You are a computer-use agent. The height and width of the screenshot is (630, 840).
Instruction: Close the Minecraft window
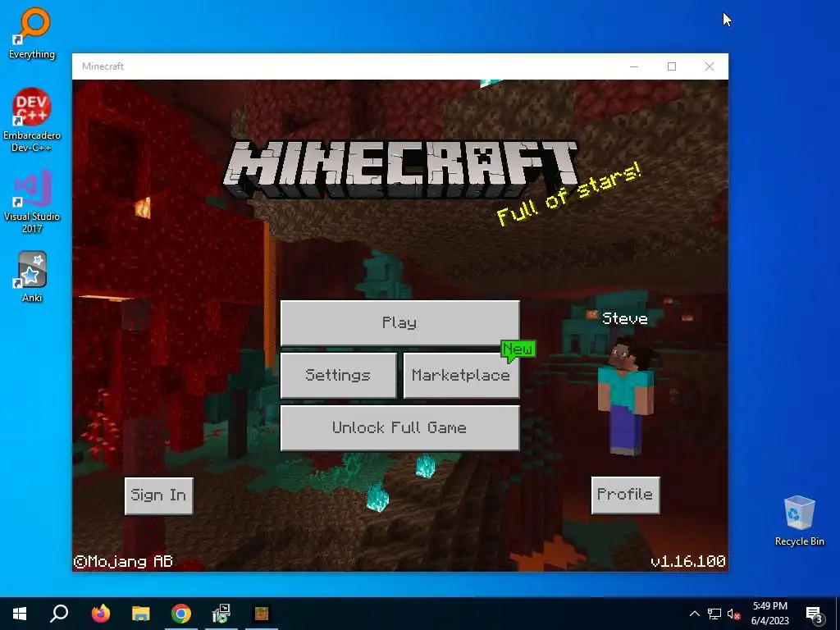(x=710, y=66)
